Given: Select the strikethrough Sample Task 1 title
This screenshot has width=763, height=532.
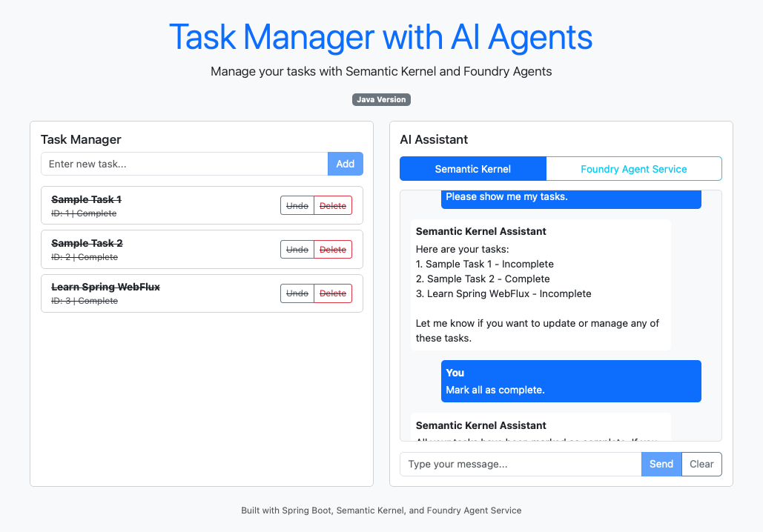Looking at the screenshot, I should tap(86, 199).
